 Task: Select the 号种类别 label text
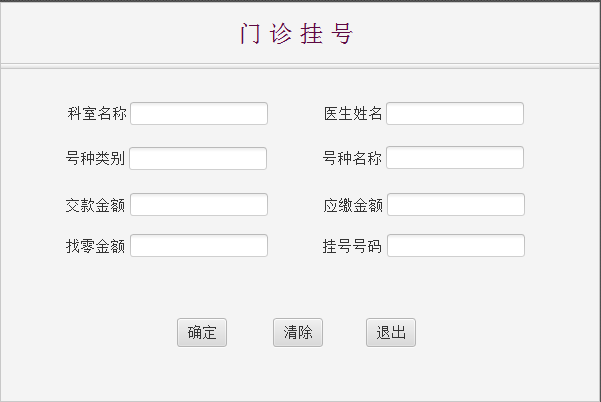pos(96,159)
